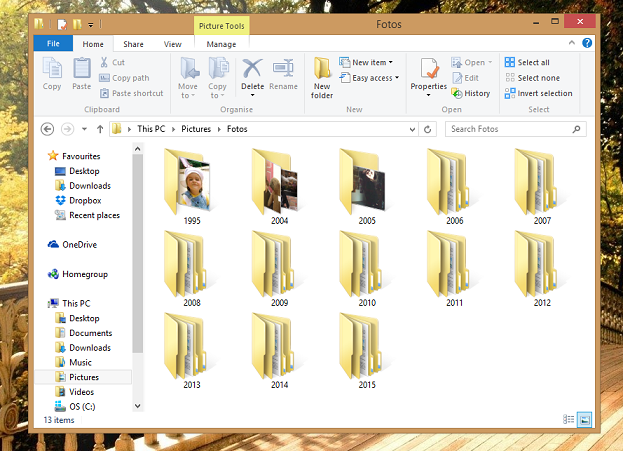This screenshot has width=623, height=451.
Task: Collapse the ribbon with the chevron
Action: click(x=572, y=43)
